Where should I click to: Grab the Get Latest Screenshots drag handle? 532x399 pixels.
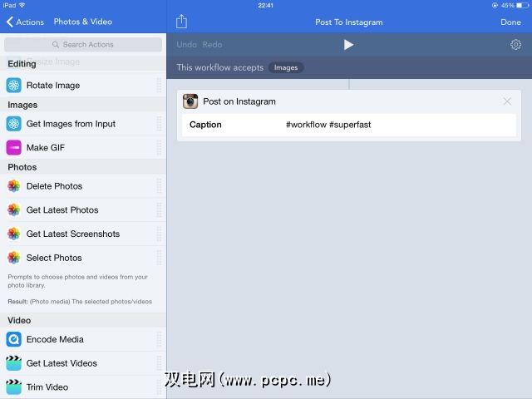tap(159, 234)
